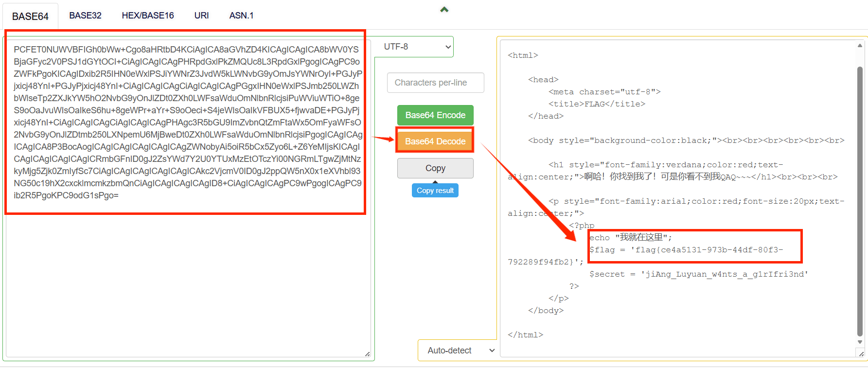
Task: Click output scrollbar up arrow
Action: (x=860, y=45)
